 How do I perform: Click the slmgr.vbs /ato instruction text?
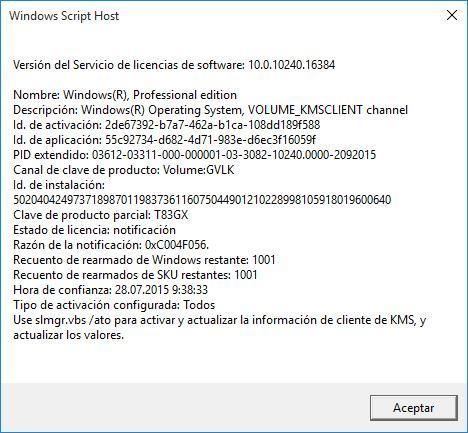click(220, 327)
